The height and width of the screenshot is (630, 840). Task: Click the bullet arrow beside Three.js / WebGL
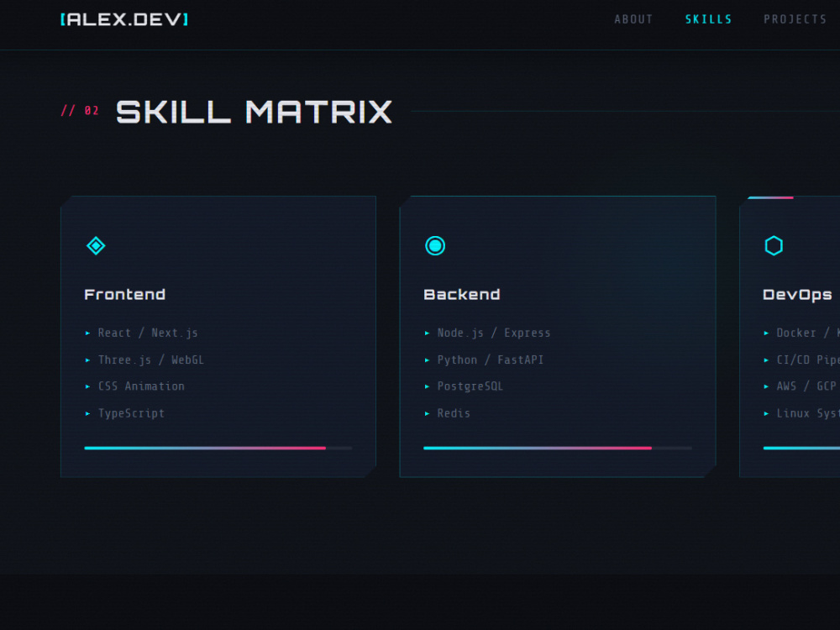pyautogui.click(x=88, y=360)
